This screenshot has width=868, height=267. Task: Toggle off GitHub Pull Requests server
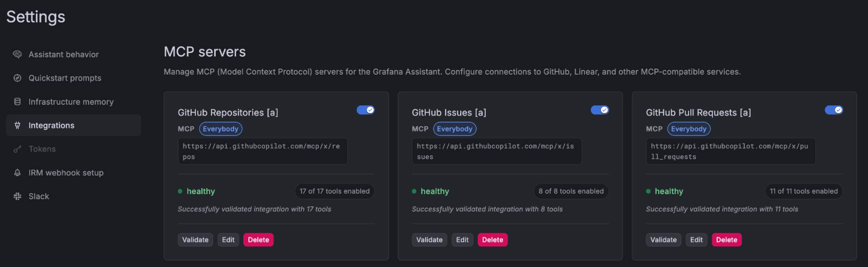(x=834, y=110)
